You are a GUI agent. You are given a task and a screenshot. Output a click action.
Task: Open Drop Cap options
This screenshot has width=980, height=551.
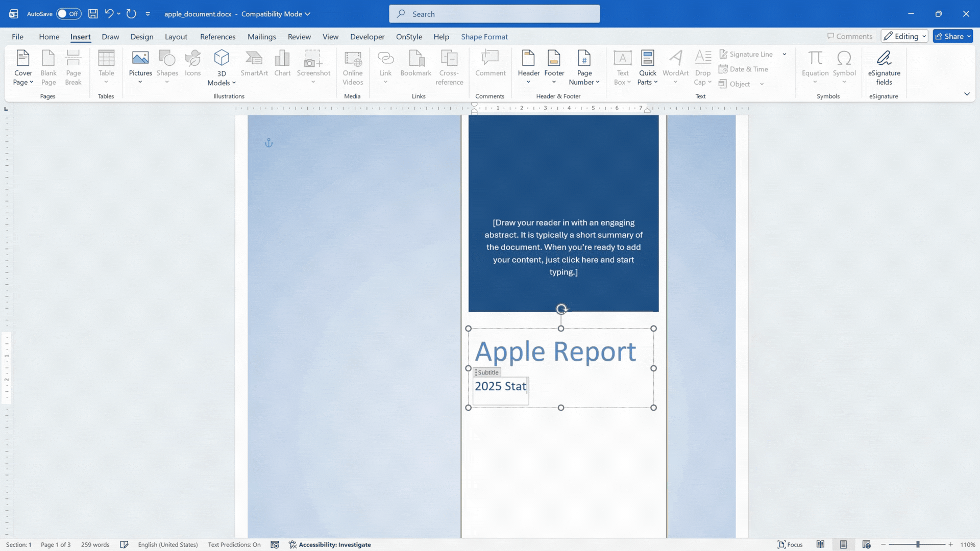point(703,68)
